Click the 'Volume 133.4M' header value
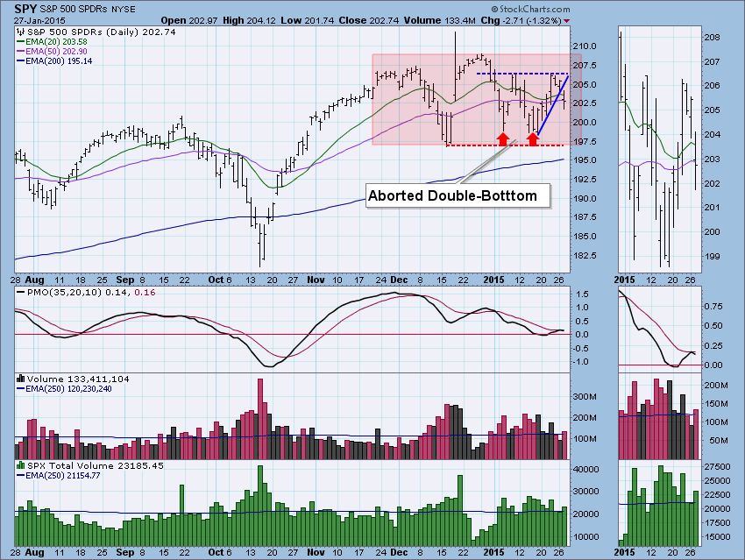The height and width of the screenshot is (560, 745). coord(439,20)
